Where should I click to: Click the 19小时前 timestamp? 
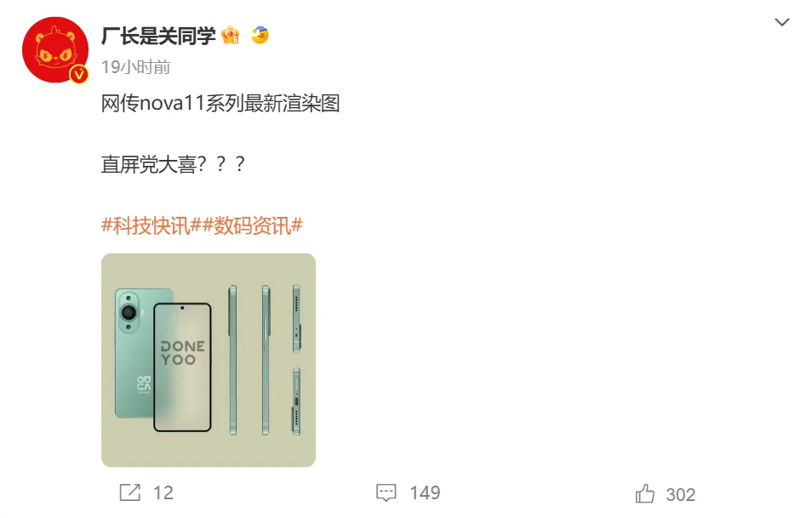click(x=135, y=66)
